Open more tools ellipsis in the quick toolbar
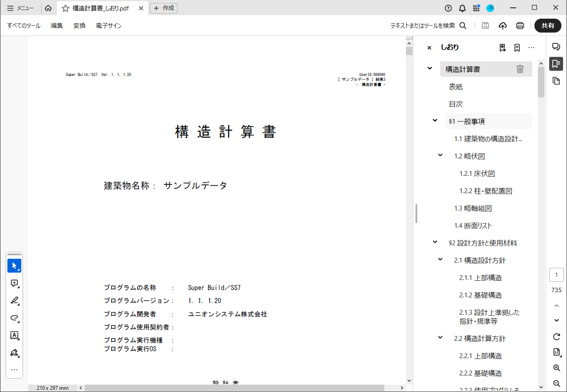 click(14, 370)
